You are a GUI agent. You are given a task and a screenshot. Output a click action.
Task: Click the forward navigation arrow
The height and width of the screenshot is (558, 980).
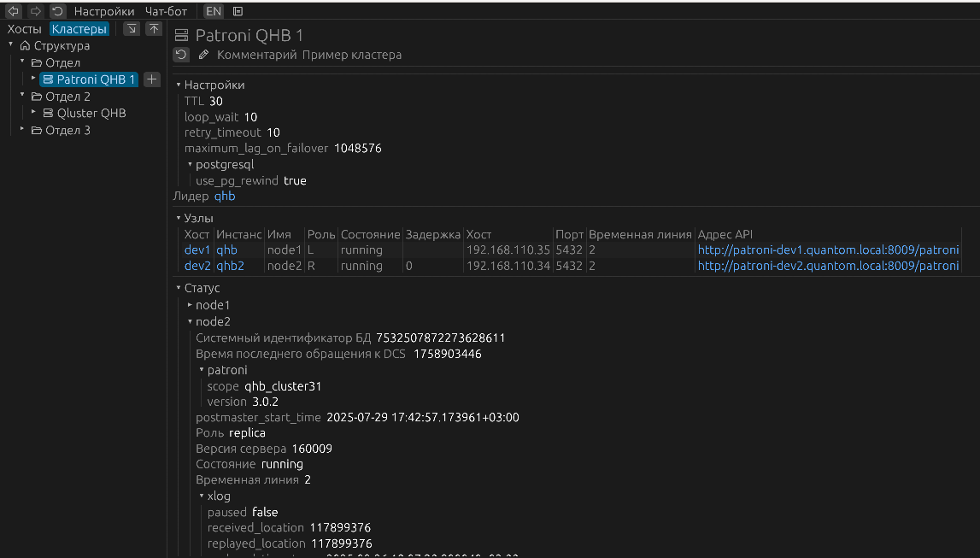(x=35, y=11)
